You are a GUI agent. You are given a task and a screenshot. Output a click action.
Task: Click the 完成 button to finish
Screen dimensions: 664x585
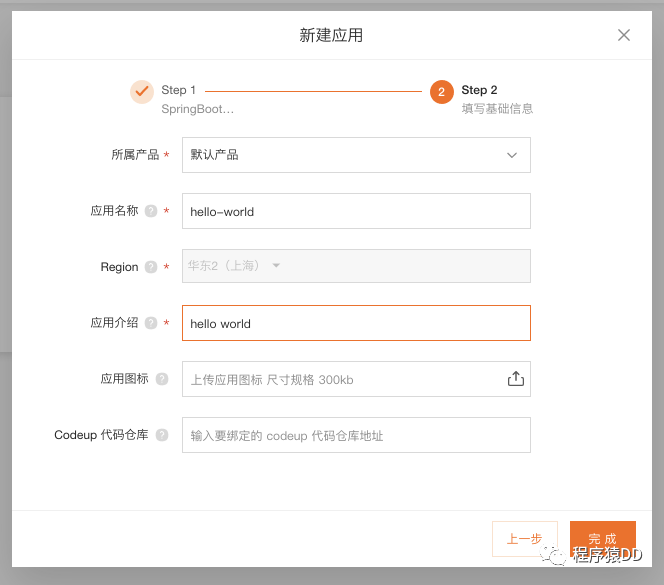603,539
